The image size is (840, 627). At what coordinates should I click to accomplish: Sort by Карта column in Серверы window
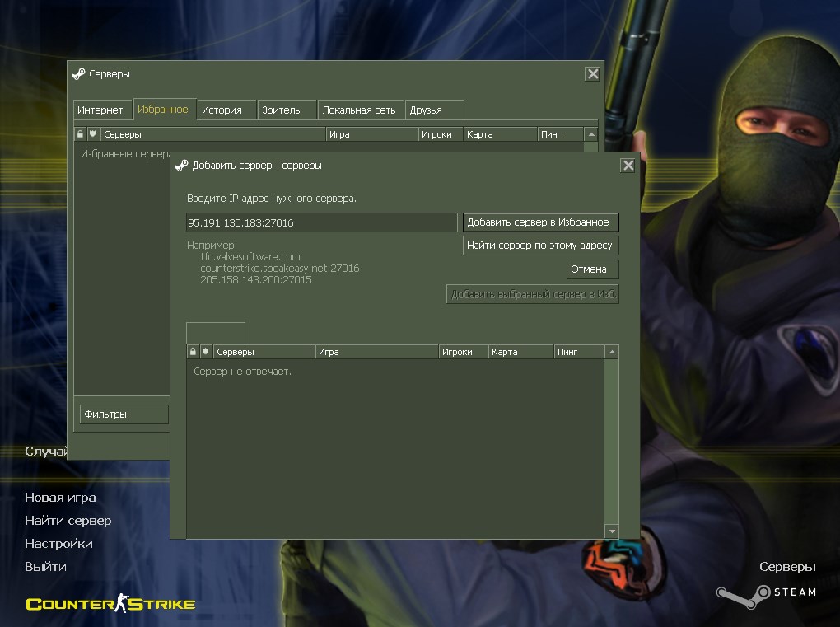coord(500,134)
